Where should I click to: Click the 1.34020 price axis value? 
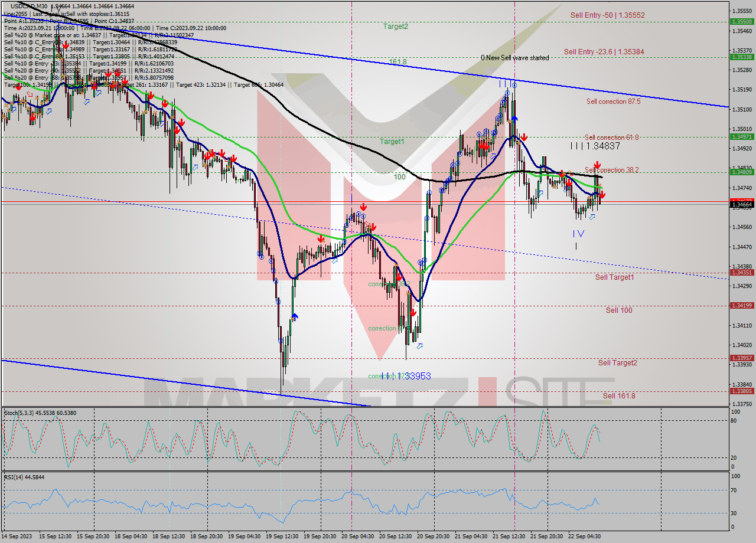[x=742, y=345]
